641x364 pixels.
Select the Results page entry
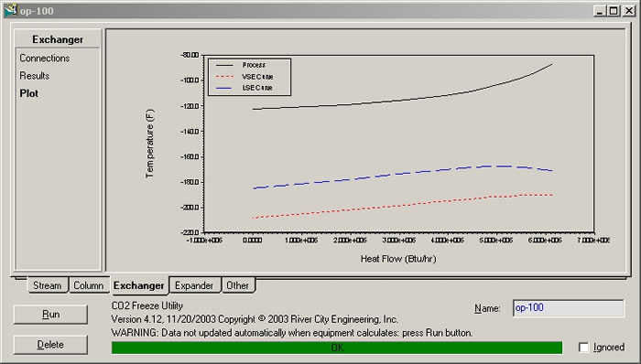pyautogui.click(x=35, y=76)
